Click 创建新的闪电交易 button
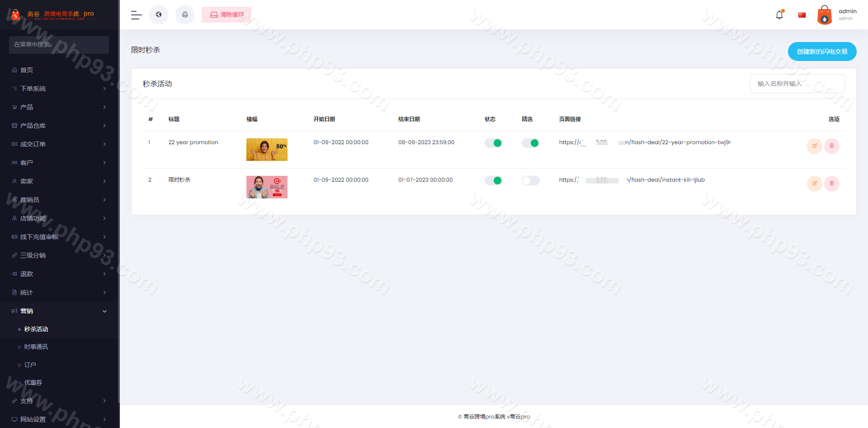868x428 pixels. pos(822,52)
